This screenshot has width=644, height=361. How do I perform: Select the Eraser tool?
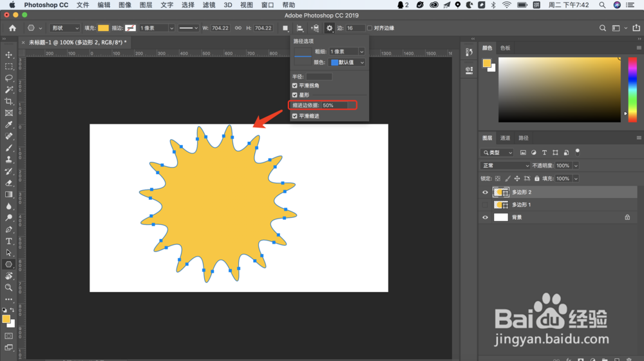coord(8,183)
